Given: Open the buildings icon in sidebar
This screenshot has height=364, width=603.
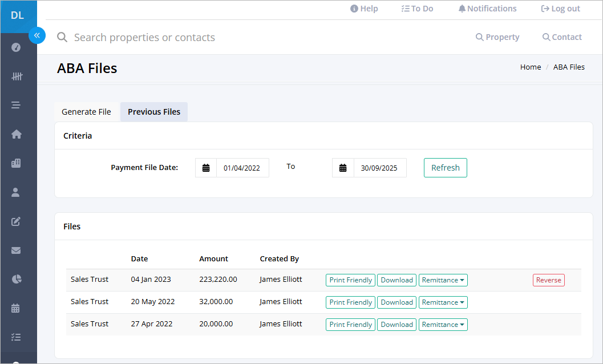Looking at the screenshot, I should (16, 163).
